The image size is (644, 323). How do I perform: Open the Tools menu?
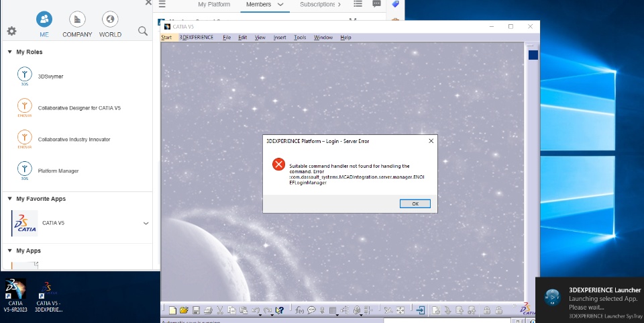click(x=300, y=38)
